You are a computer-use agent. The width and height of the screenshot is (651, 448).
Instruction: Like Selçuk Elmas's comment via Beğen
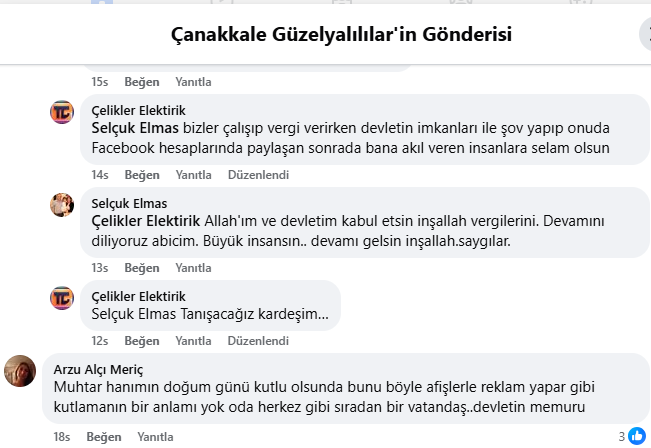click(x=142, y=268)
